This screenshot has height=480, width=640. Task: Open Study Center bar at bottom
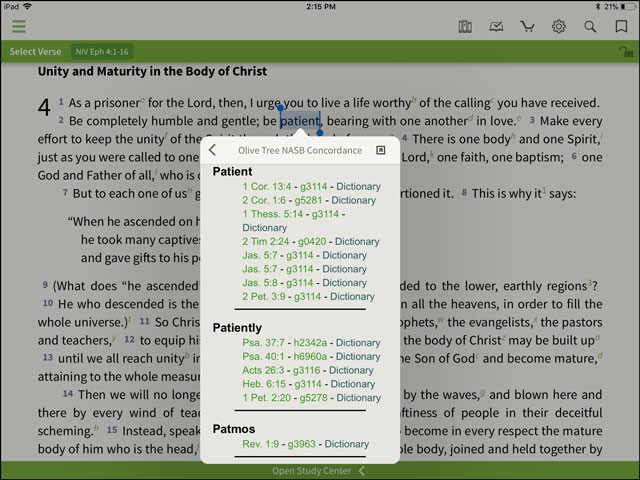[319, 471]
